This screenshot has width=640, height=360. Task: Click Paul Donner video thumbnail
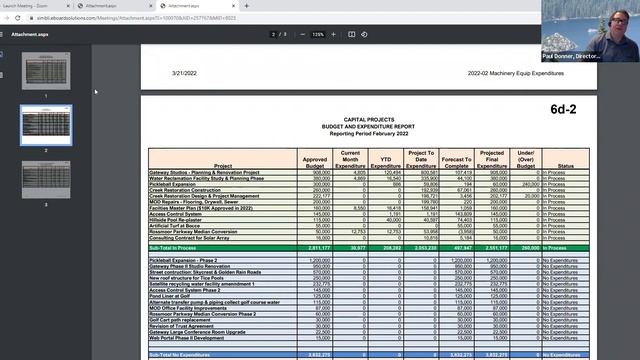pyautogui.click(x=590, y=31)
